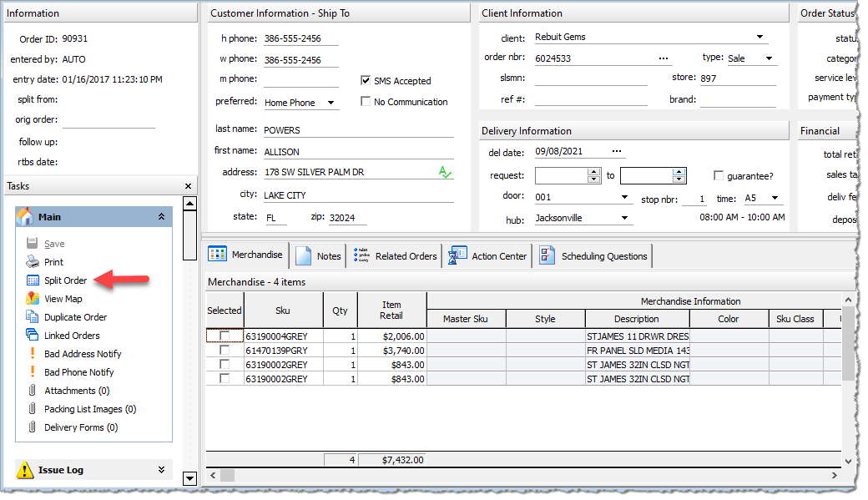Click the address validation checkmark icon
This screenshot has height=500, width=868.
(x=445, y=172)
